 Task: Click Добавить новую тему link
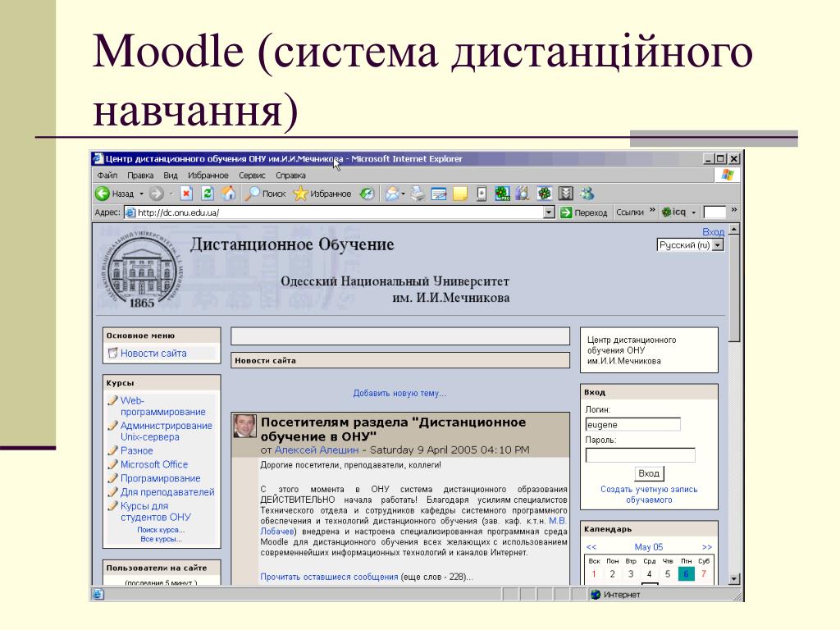(x=399, y=393)
